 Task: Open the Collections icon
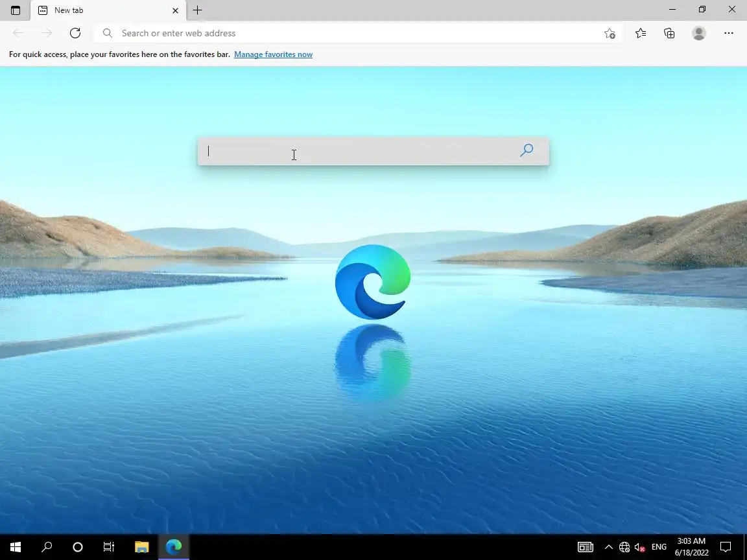(669, 33)
